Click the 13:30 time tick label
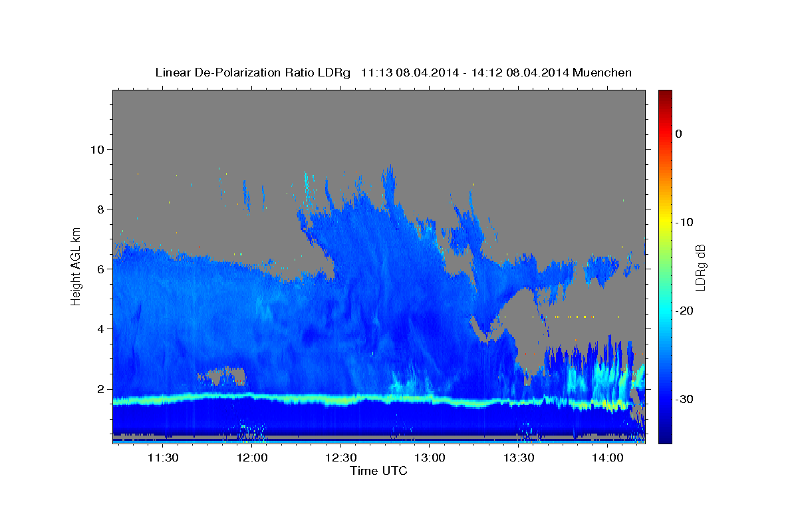Image resolution: width=798 pixels, height=532 pixels. tap(519, 458)
